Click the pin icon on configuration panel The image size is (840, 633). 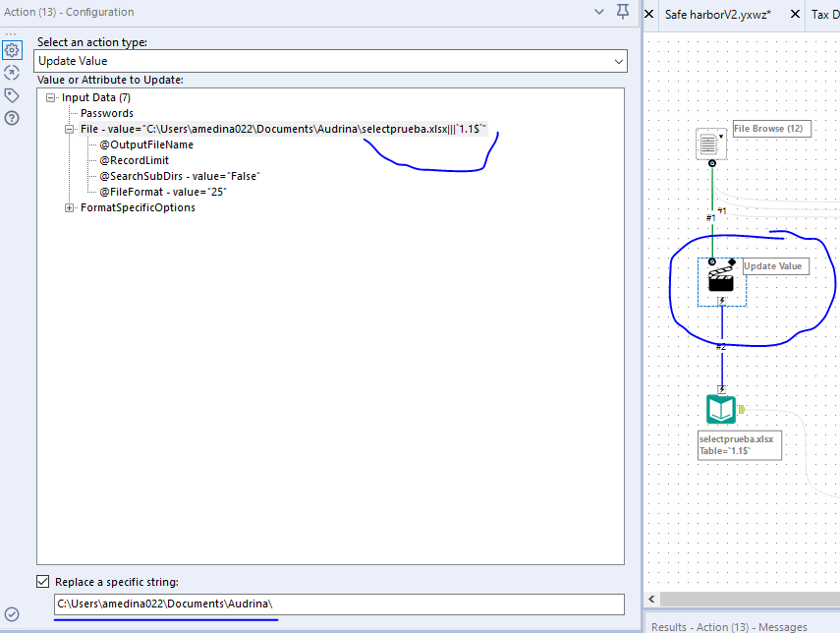click(x=625, y=12)
